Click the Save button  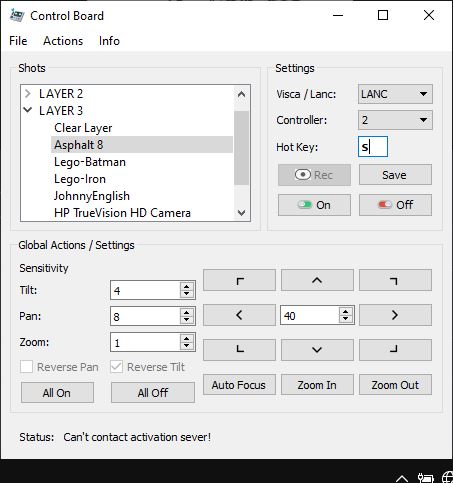(x=395, y=175)
